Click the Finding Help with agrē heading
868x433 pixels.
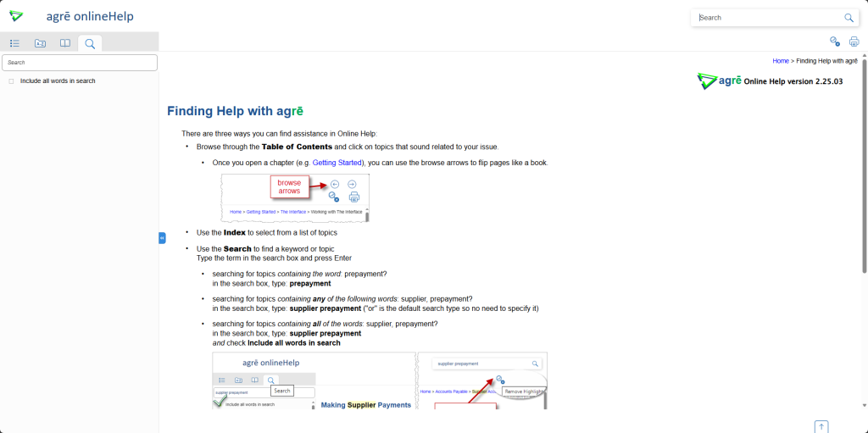tap(235, 111)
